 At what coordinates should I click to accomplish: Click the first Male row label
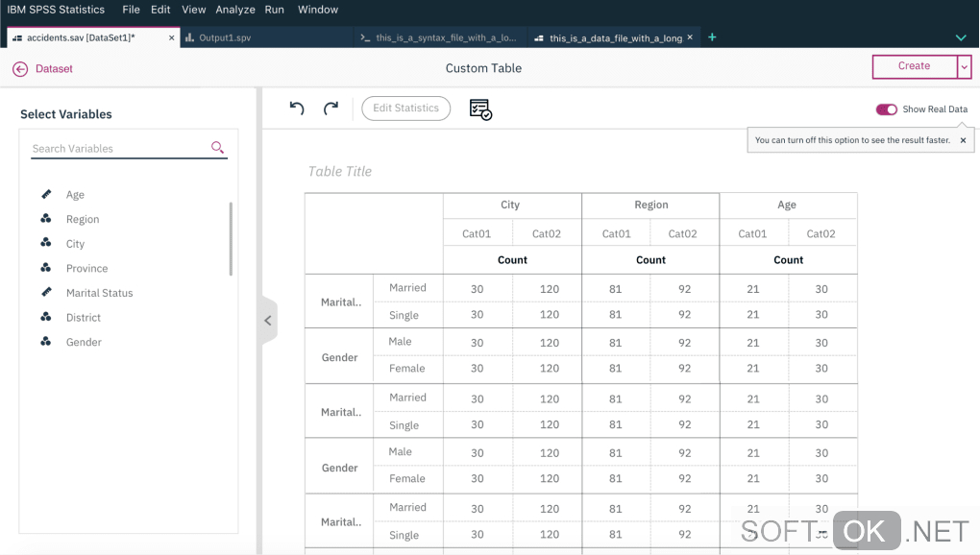tap(400, 342)
